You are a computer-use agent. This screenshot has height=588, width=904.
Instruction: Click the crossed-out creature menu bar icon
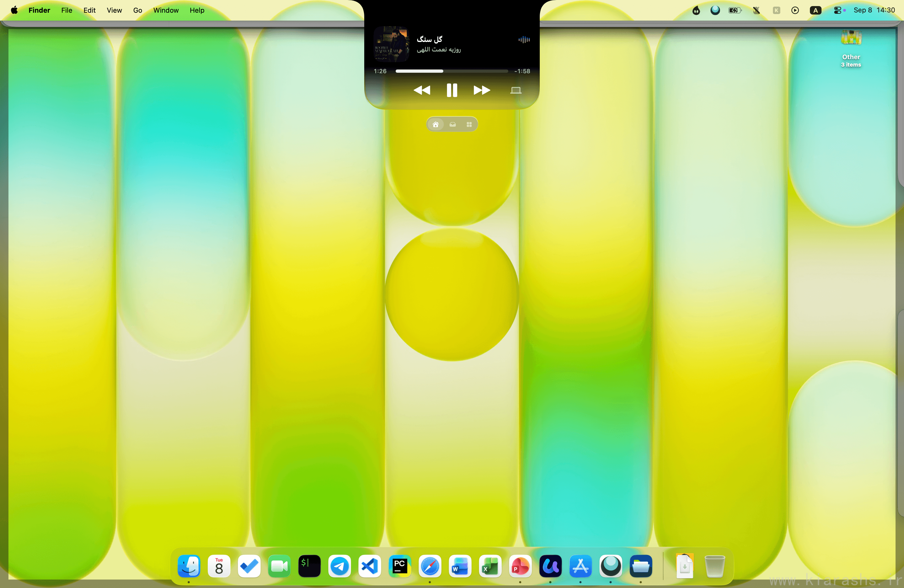(756, 10)
